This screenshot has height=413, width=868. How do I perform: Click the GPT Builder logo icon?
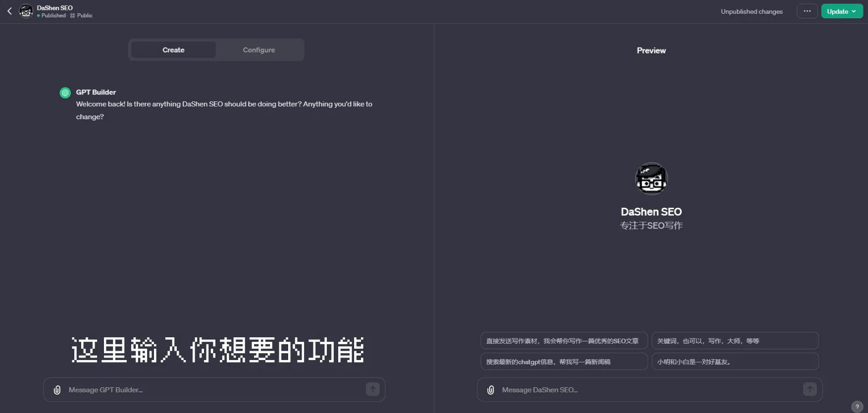[65, 92]
